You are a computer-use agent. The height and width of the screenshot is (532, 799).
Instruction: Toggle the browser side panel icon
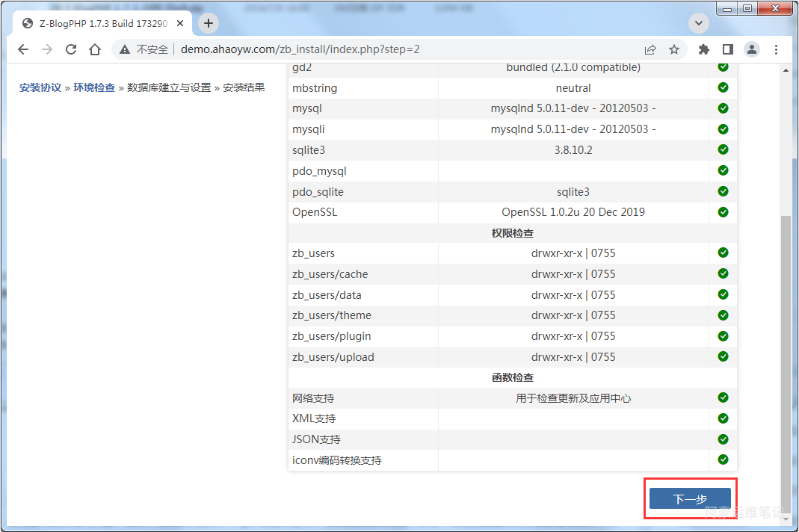728,49
